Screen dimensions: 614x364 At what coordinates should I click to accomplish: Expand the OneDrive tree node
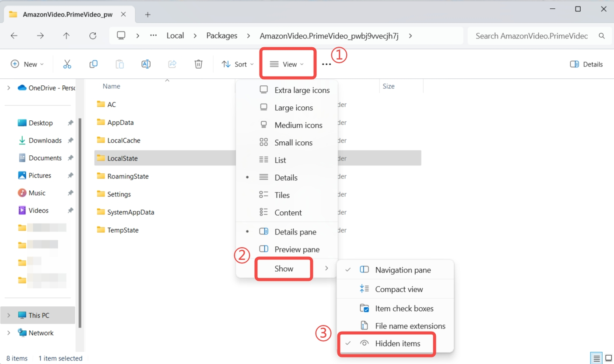click(x=9, y=88)
